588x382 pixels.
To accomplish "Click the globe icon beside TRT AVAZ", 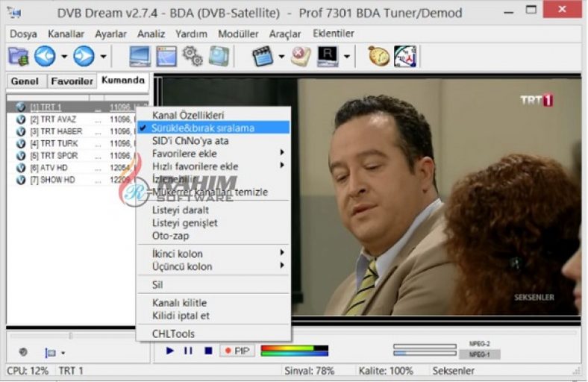I will (x=21, y=119).
